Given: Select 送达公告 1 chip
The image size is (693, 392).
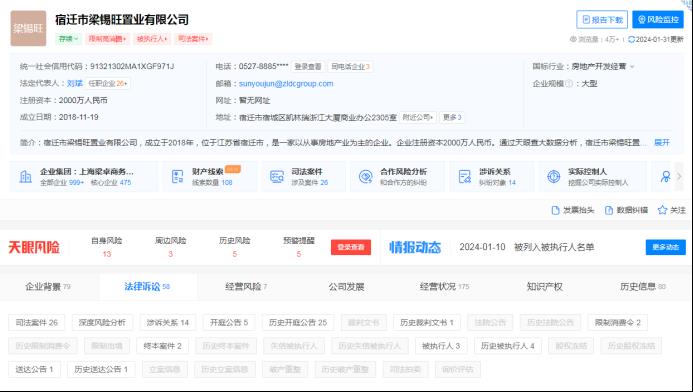Looking at the screenshot, I should click(x=34, y=369).
